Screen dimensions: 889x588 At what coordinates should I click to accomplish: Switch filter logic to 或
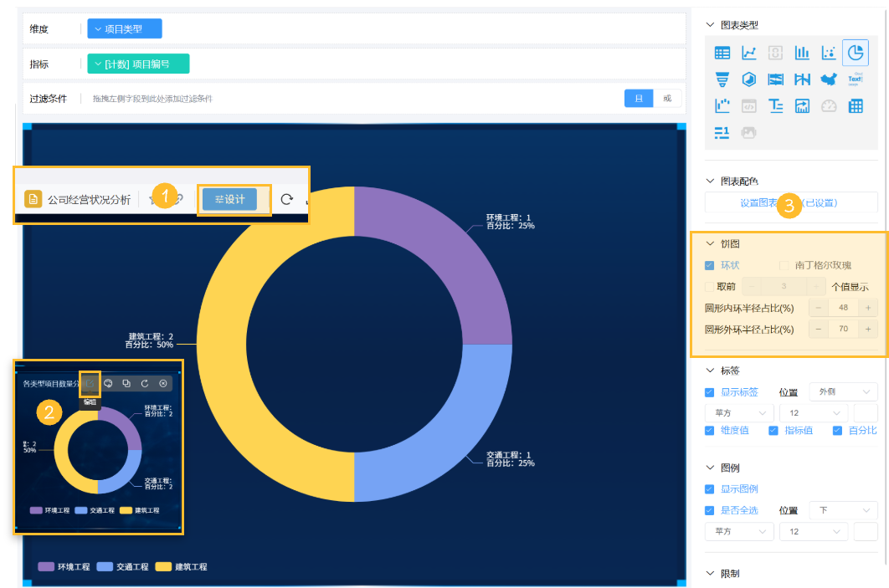pos(667,99)
